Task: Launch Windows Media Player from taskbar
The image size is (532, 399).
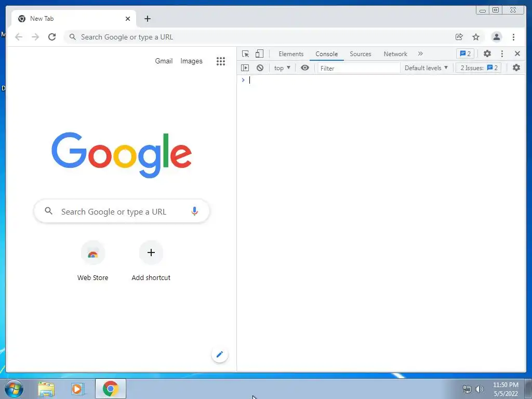Action: pos(78,389)
